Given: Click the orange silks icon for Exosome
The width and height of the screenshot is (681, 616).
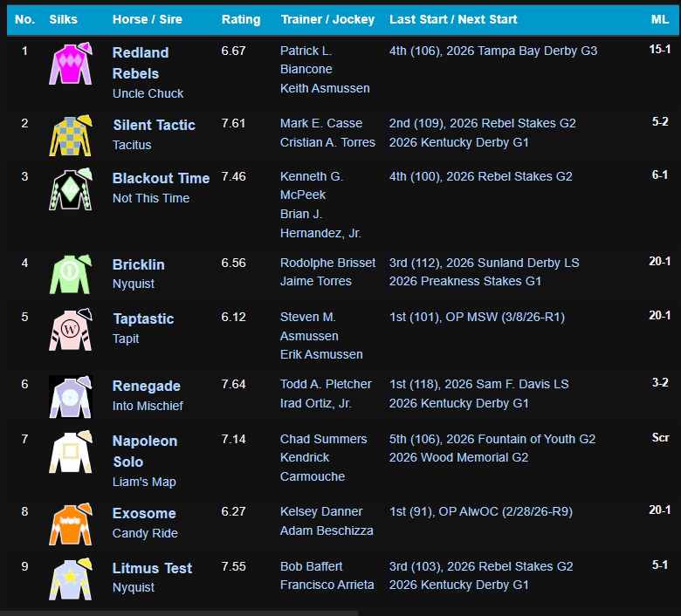Looking at the screenshot, I should pyautogui.click(x=71, y=524).
